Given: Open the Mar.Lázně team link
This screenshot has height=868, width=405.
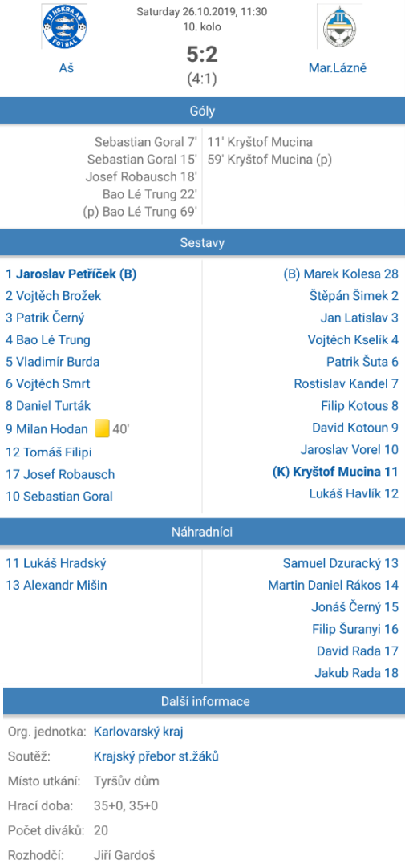Looking at the screenshot, I should 338,69.
